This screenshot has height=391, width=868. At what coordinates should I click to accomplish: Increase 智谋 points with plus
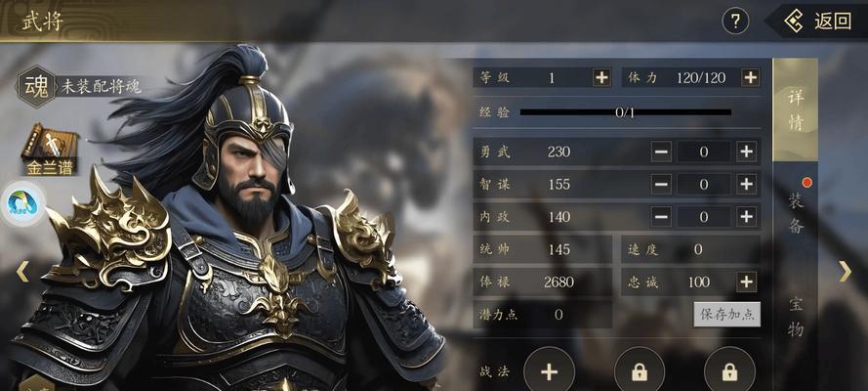pos(746,184)
